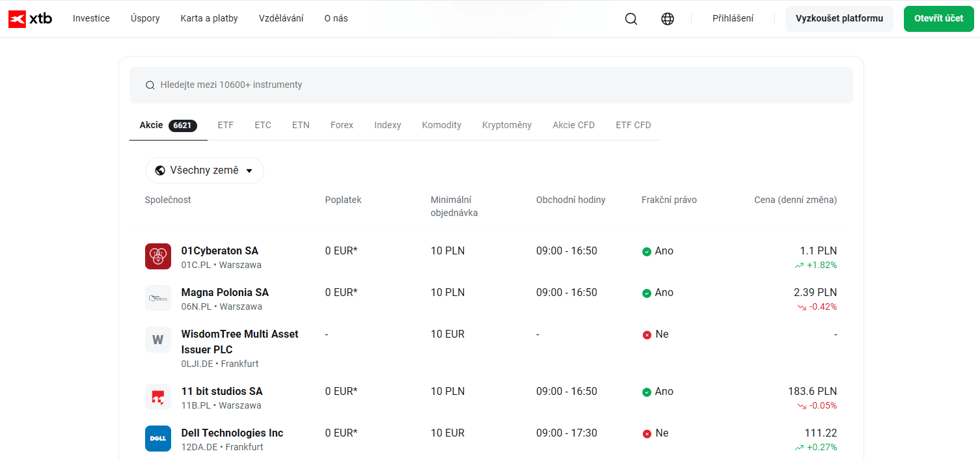The width and height of the screenshot is (980, 460).
Task: Open the Karta a platby menu
Action: [209, 18]
